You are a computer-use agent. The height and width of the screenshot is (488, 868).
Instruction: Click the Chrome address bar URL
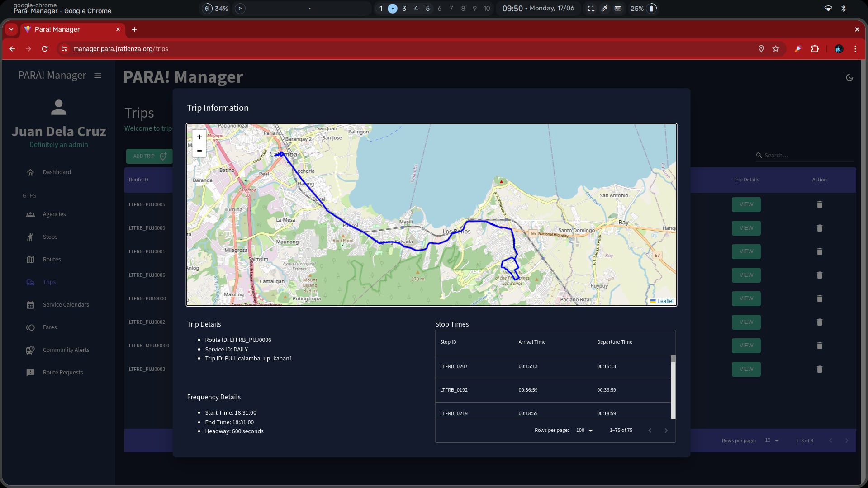(120, 49)
